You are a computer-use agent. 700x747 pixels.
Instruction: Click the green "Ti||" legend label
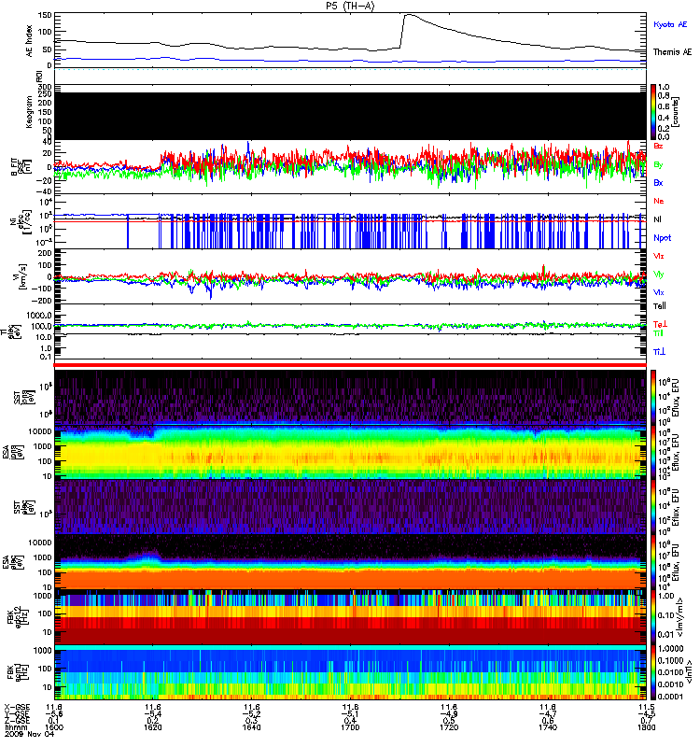[x=658, y=333]
